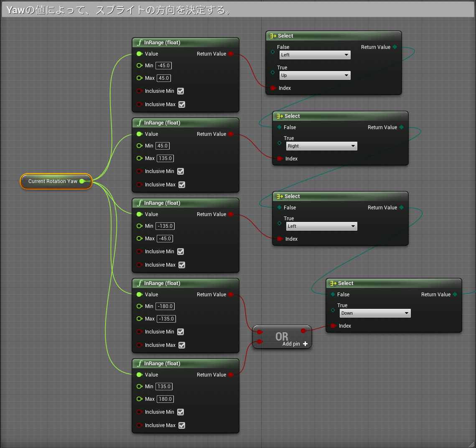This screenshot has width=476, height=448.
Task: Click the Min 135.0 value field
Action: point(164,387)
